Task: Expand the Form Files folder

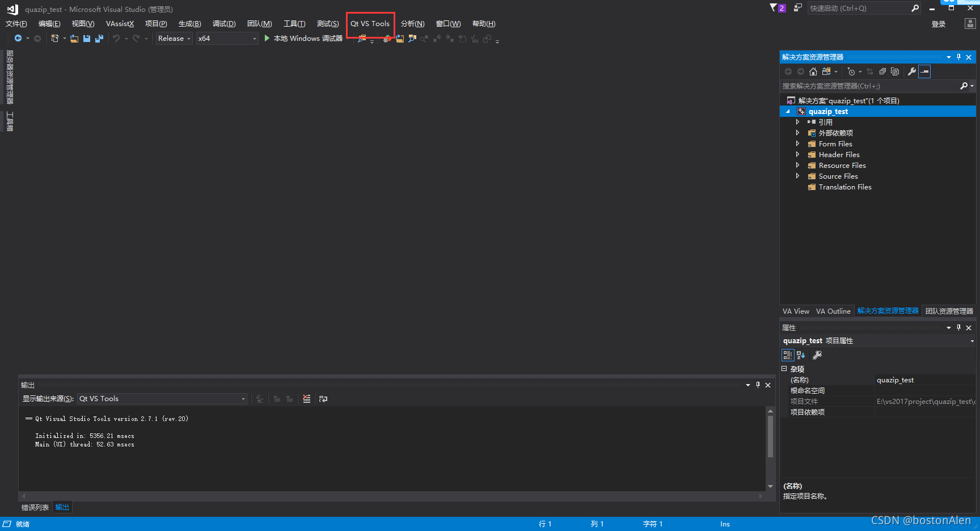Action: [797, 144]
